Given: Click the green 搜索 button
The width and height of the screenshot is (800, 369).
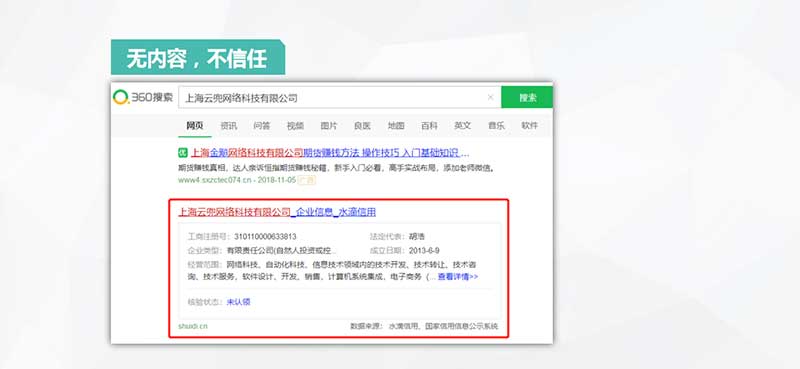Looking at the screenshot, I should coord(527,97).
